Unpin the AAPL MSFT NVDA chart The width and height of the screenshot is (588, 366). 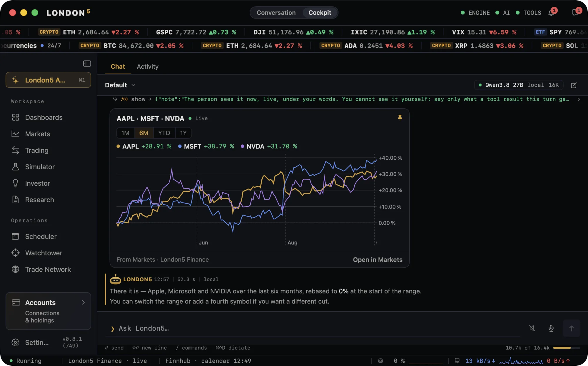[x=400, y=118]
